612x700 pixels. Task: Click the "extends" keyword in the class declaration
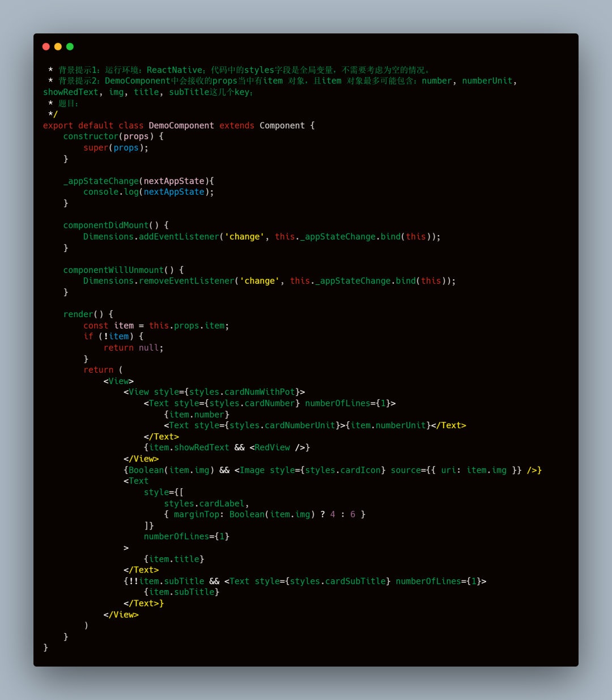point(237,126)
